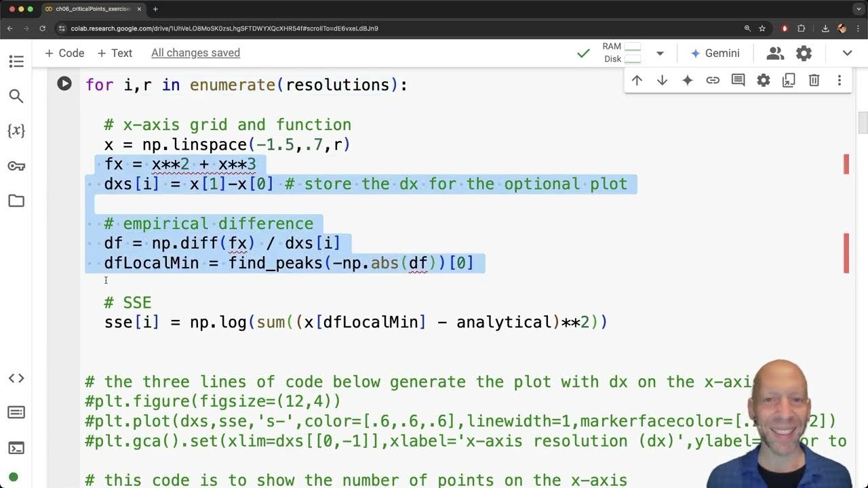Click the '# SSE' comment line
The height and width of the screenshot is (488, 868).
point(127,302)
